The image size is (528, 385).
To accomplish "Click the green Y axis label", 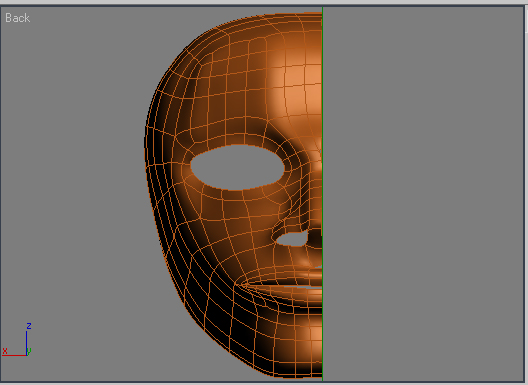I will (29, 351).
